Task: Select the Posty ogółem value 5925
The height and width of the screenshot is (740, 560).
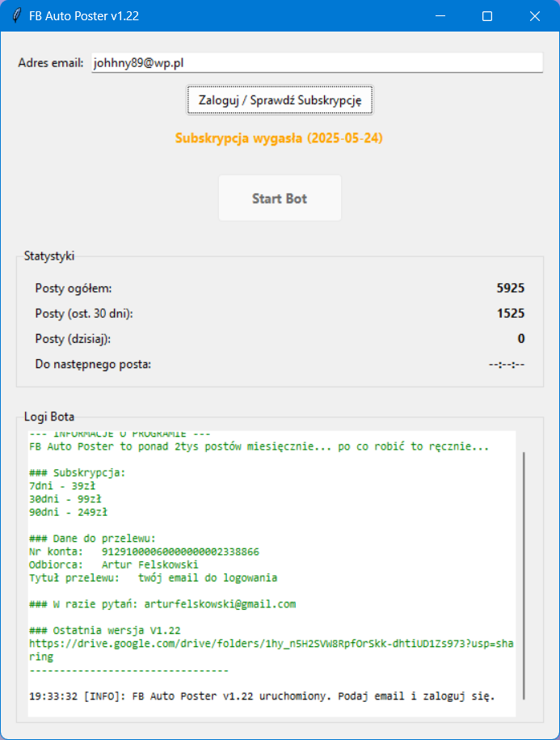Action: pos(510,288)
